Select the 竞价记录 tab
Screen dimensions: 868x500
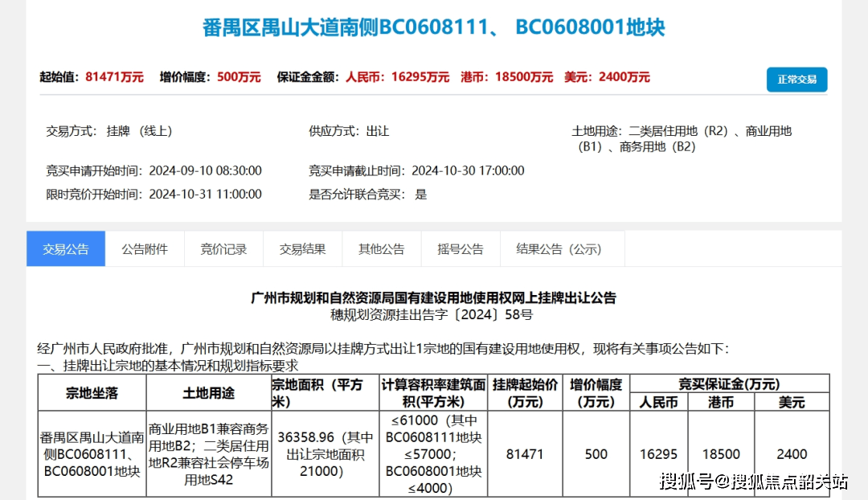[223, 249]
